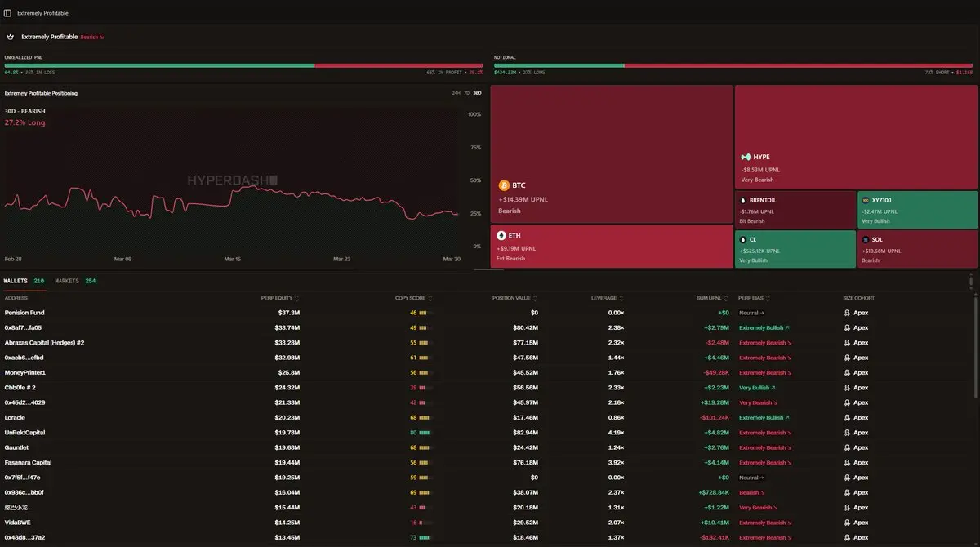The height and width of the screenshot is (547, 980).
Task: Click the copy score bars in Penision Fund row
Action: pyautogui.click(x=425, y=313)
